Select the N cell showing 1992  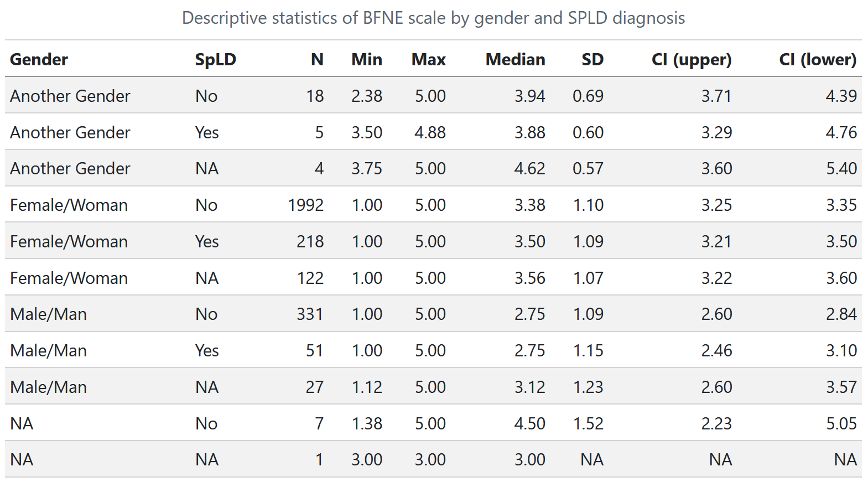pyautogui.click(x=306, y=205)
